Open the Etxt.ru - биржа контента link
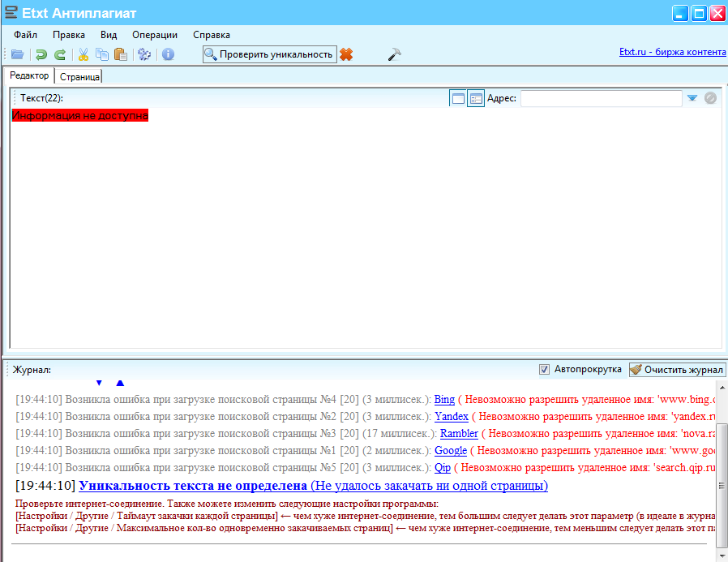The width and height of the screenshot is (728, 562). [672, 52]
